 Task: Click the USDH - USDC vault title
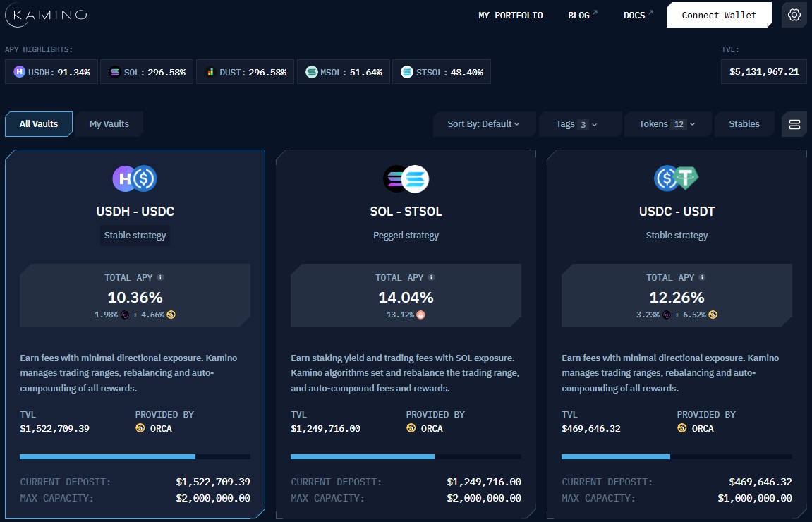pyautogui.click(x=135, y=212)
